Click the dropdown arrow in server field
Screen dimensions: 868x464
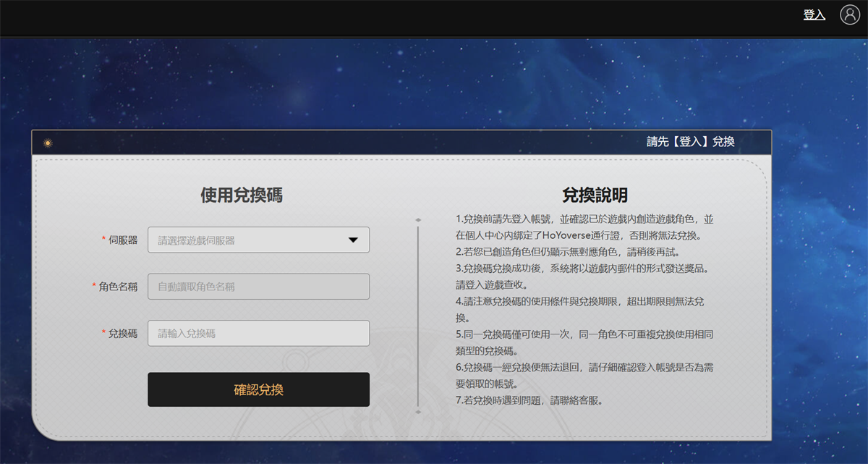click(x=353, y=240)
